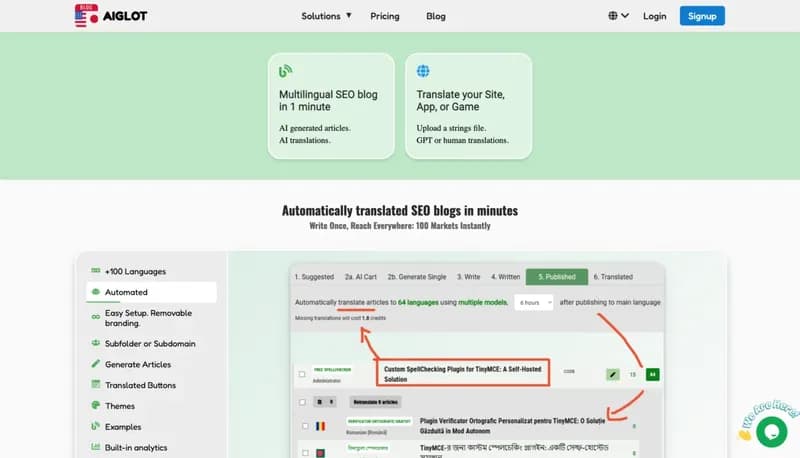Screen dimensions: 800x458
Task: Click the multilingual blog card icon
Action: point(285,71)
